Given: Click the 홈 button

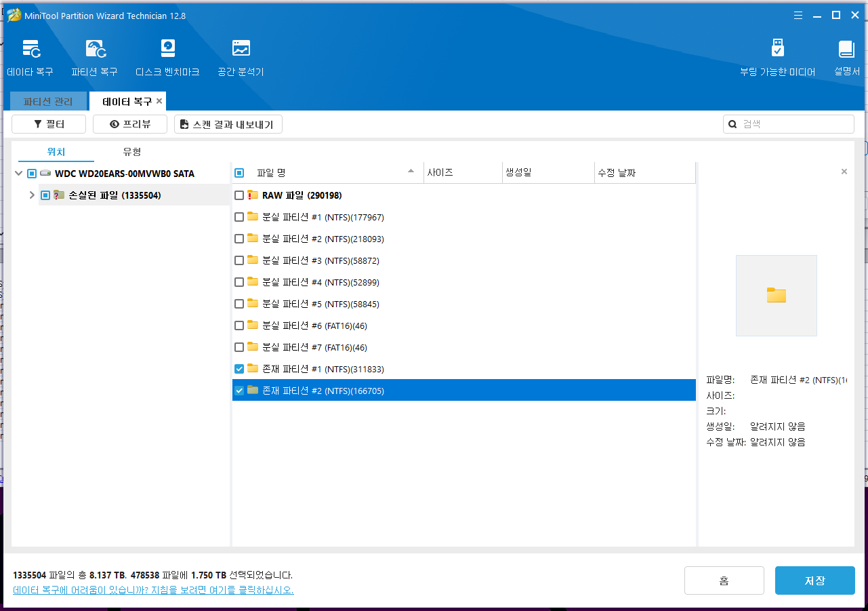Looking at the screenshot, I should 724,580.
